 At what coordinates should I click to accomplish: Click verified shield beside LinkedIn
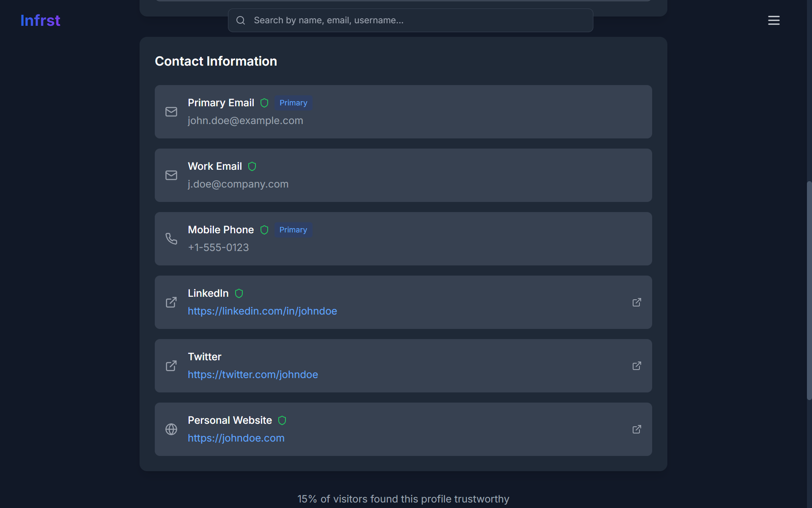(239, 293)
